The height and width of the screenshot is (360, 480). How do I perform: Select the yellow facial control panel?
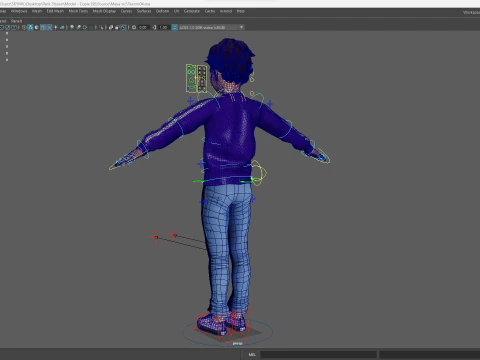[196, 78]
